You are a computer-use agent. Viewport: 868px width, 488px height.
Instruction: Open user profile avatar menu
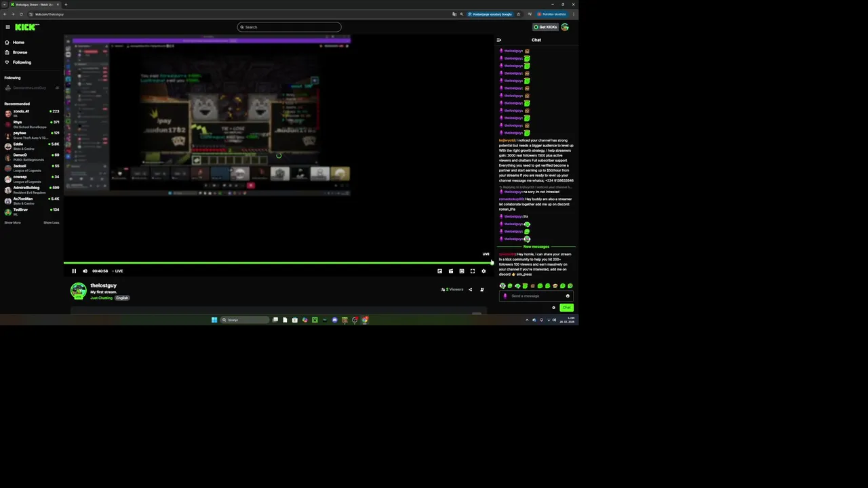pyautogui.click(x=565, y=27)
